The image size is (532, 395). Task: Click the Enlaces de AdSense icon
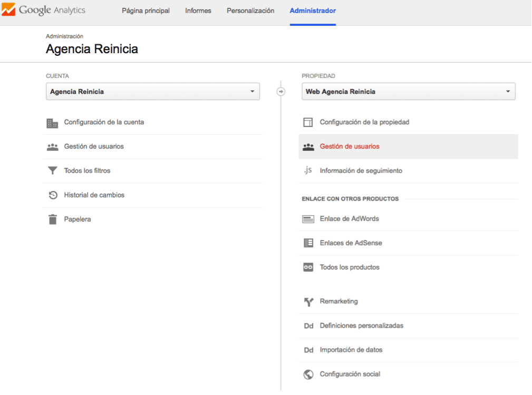[x=308, y=243]
